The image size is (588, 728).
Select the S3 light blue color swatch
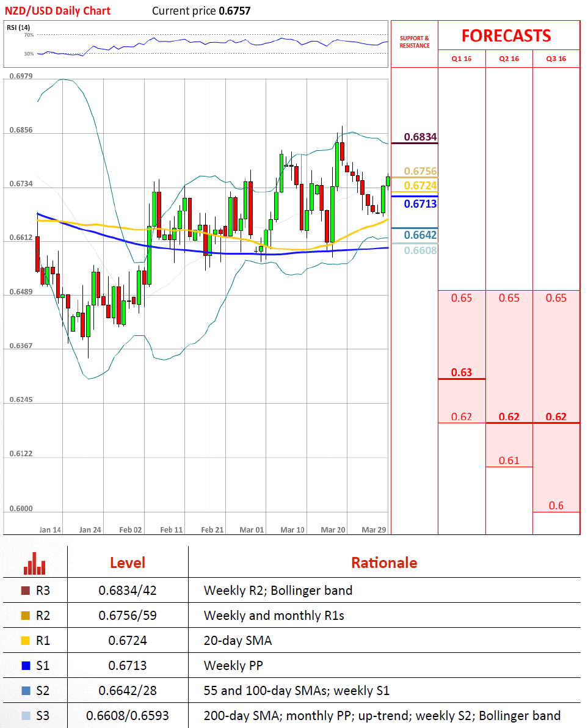(x=26, y=716)
